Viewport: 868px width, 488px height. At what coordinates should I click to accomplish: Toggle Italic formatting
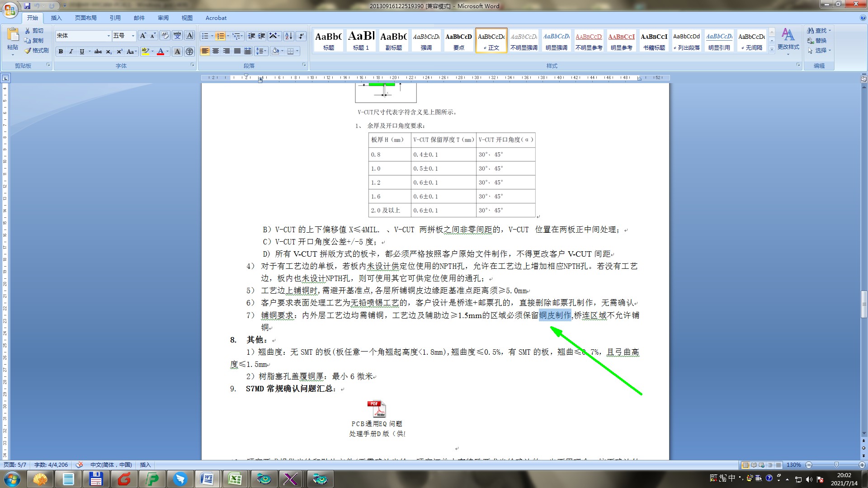[x=71, y=52]
